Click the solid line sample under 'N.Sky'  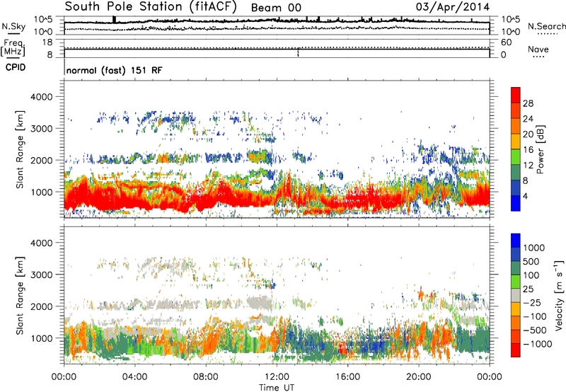13,33
